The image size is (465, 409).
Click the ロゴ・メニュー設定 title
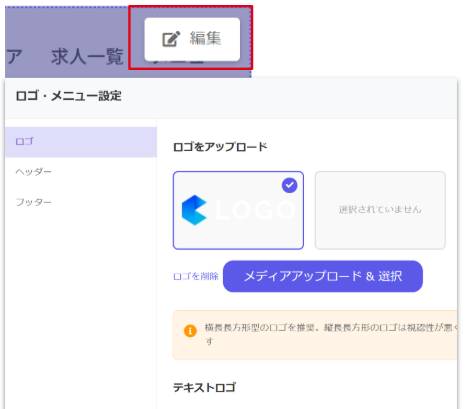68,96
